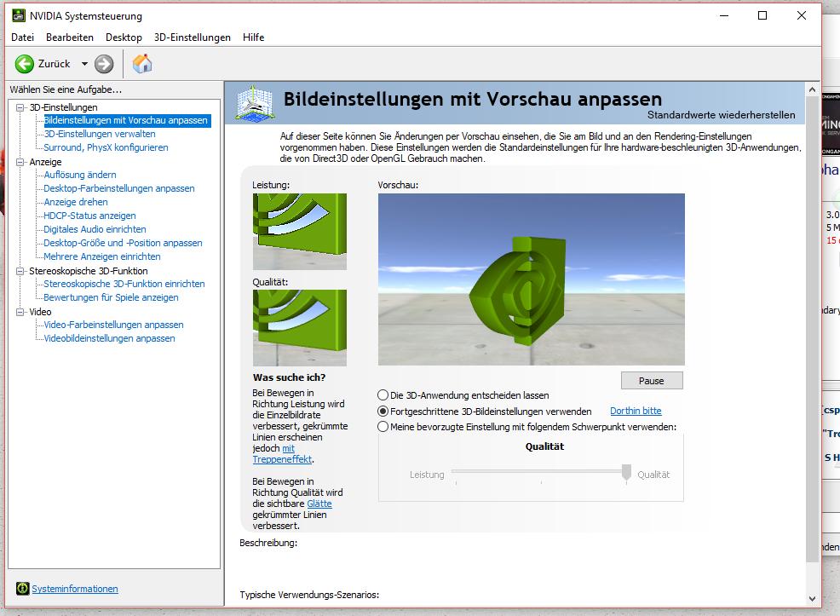Click the 3D Vorschau preview image

coord(531,279)
